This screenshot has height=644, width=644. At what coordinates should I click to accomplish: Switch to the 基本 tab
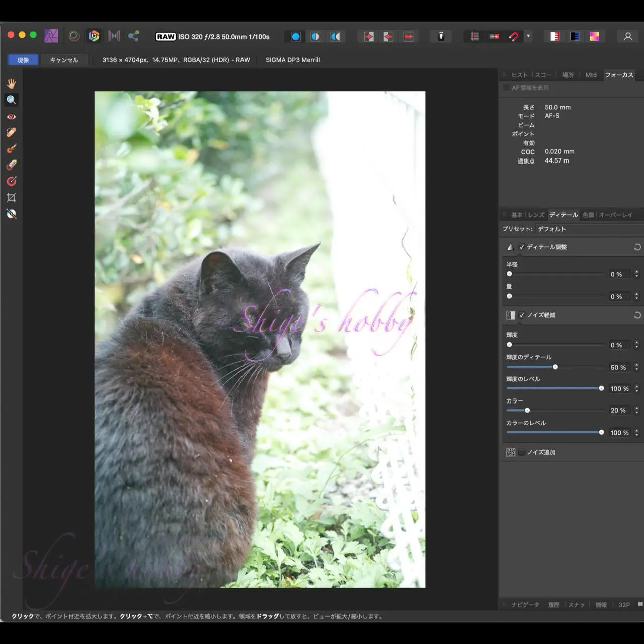click(x=517, y=215)
